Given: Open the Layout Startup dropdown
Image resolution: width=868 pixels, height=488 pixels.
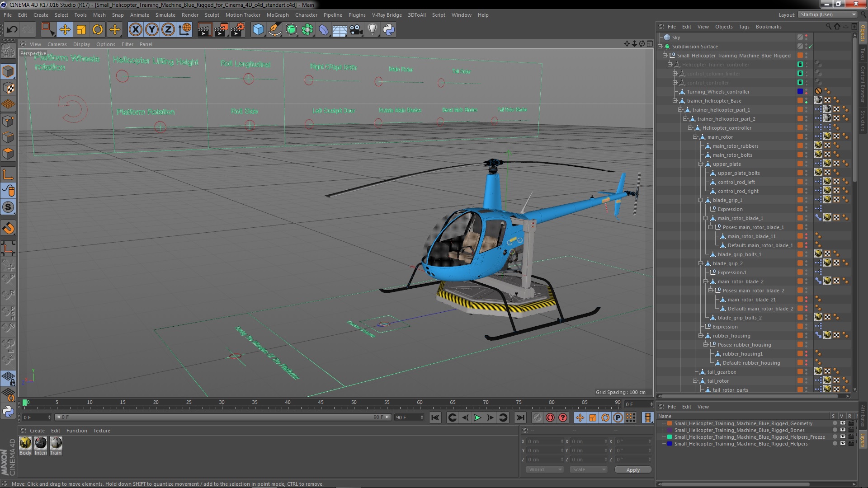Looking at the screenshot, I should pyautogui.click(x=827, y=15).
